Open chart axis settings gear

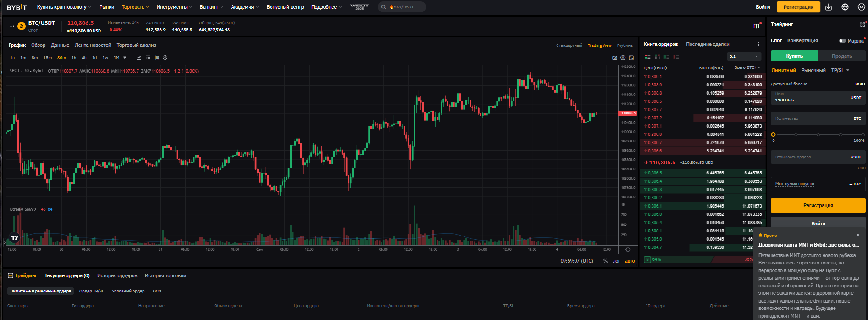tap(628, 249)
